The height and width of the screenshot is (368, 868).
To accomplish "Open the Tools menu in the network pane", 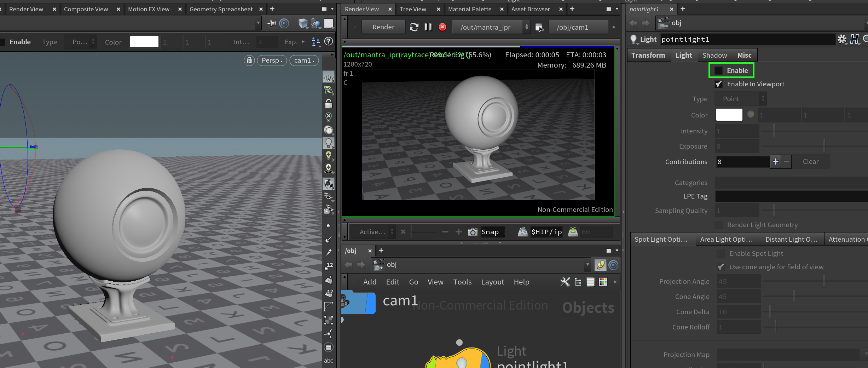I will (x=462, y=282).
